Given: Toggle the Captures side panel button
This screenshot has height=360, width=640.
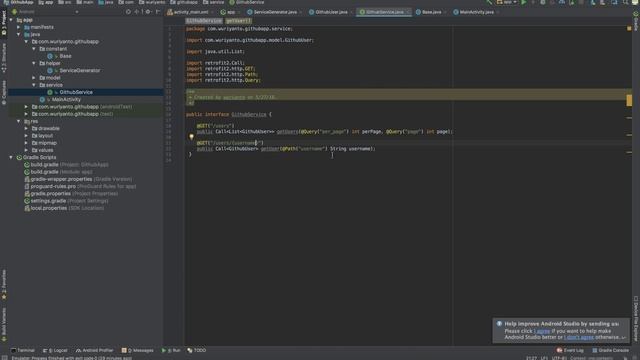Looking at the screenshot, I should tap(4, 92).
